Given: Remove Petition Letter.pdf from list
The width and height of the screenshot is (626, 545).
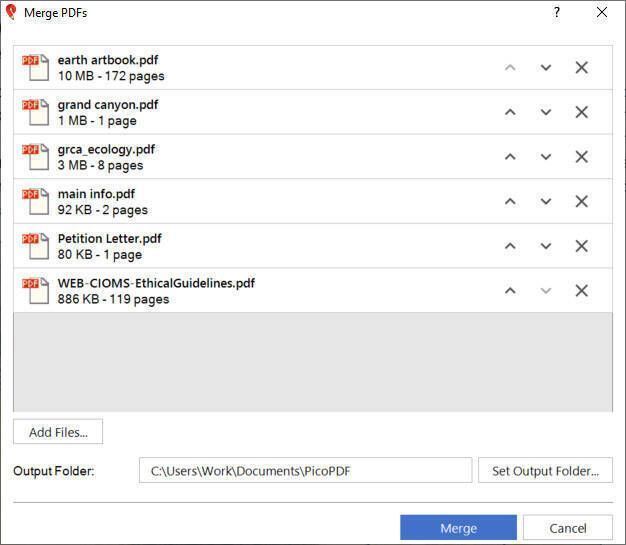Looking at the screenshot, I should [581, 246].
